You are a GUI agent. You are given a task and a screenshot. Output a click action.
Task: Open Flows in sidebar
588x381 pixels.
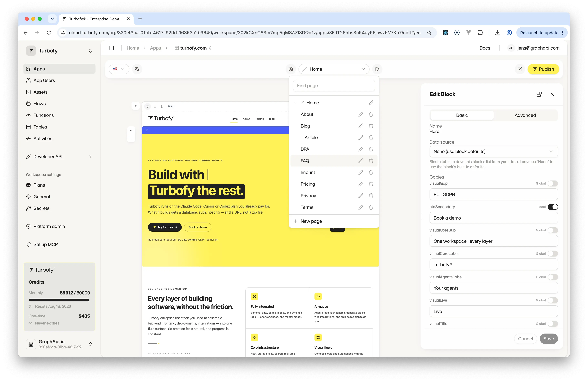coord(59,104)
